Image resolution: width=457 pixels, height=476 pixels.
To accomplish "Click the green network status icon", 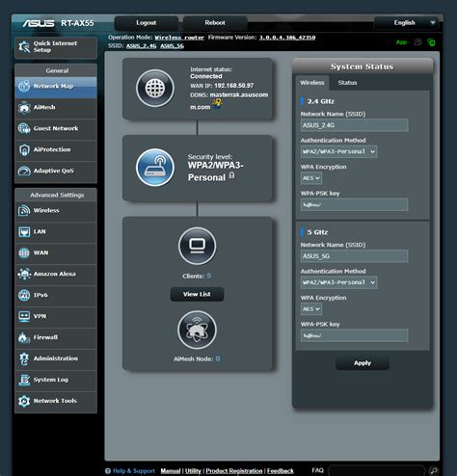I will pyautogui.click(x=431, y=42).
